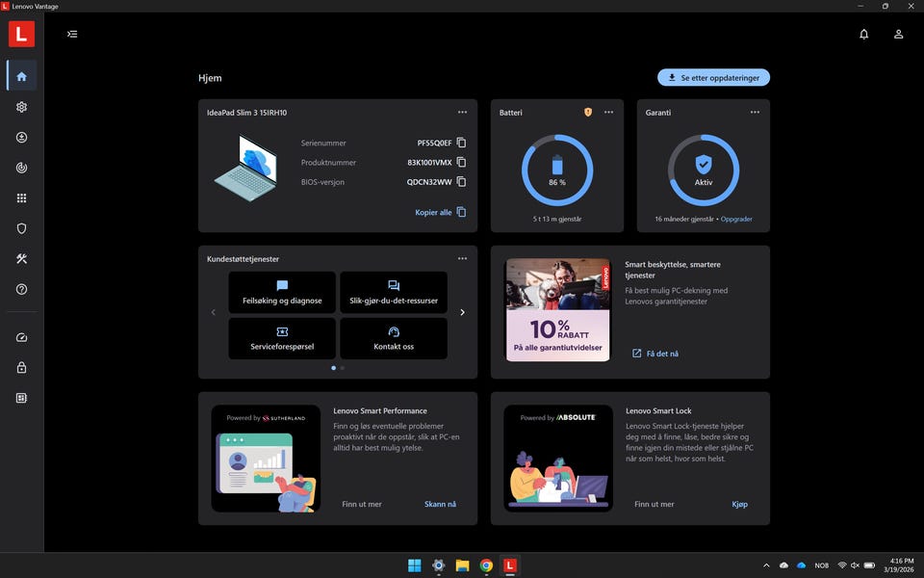Click the Oppgrader warranty link
Viewport: 924px width, 578px height.
pyautogui.click(x=736, y=219)
